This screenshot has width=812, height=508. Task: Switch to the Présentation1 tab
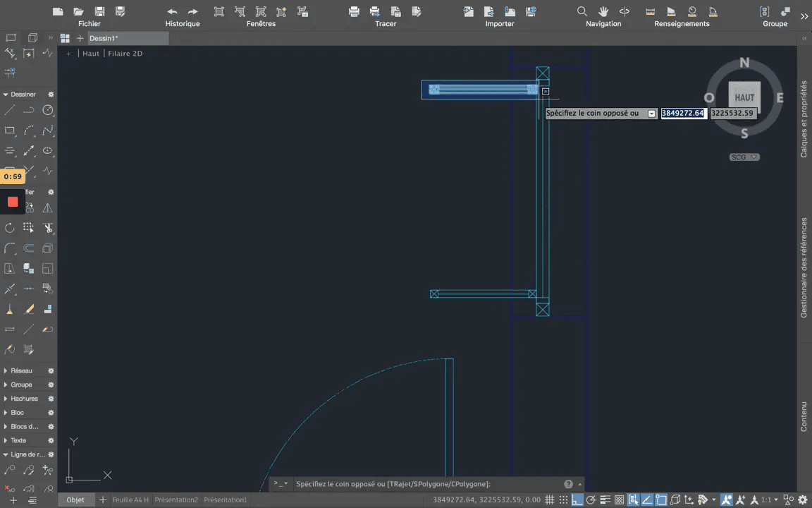pyautogui.click(x=226, y=500)
